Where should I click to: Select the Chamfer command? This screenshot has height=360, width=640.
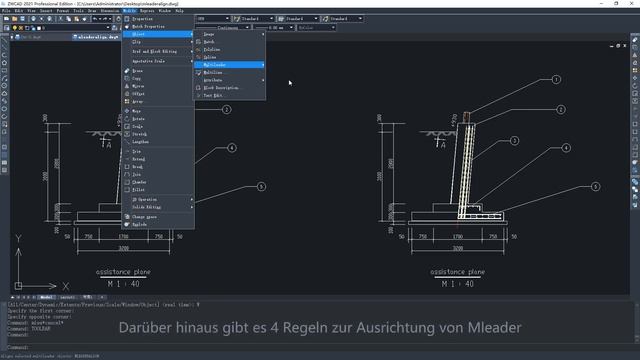click(158, 182)
